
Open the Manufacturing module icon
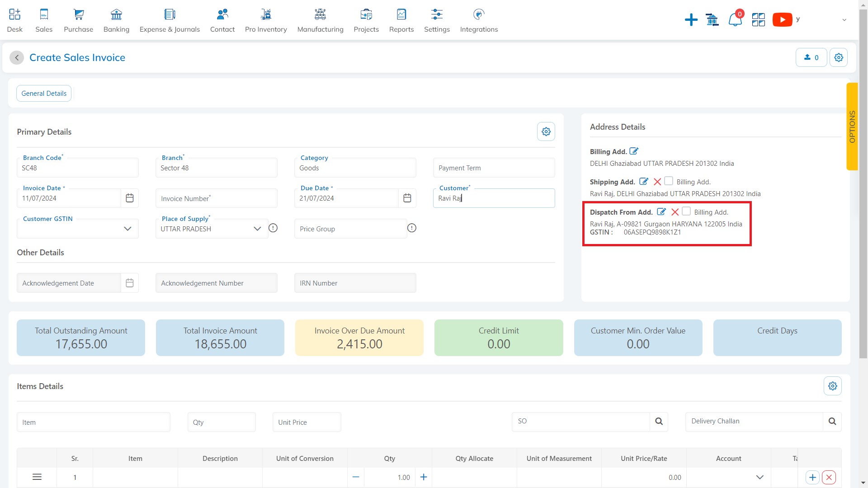[320, 14]
